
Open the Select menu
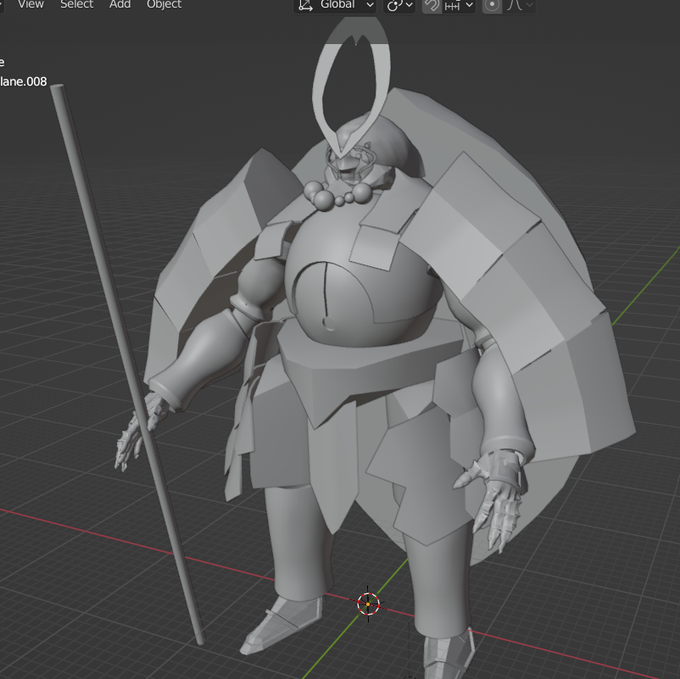[x=77, y=4]
